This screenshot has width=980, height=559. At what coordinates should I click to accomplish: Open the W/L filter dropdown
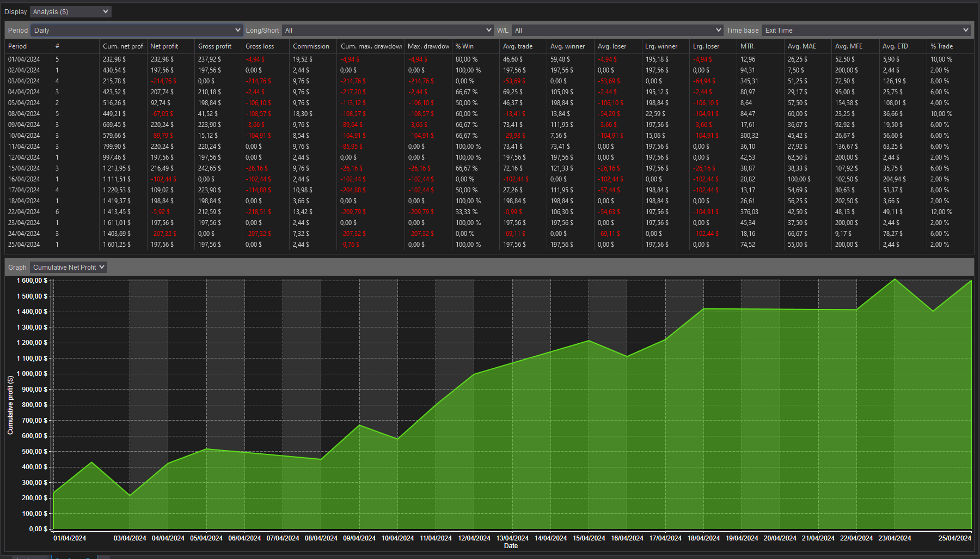(x=617, y=31)
